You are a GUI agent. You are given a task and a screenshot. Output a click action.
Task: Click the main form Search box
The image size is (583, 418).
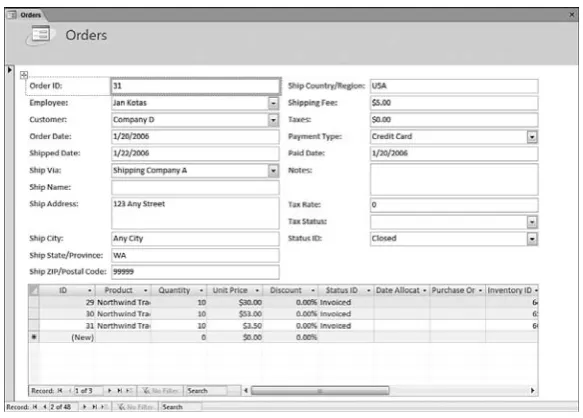pyautogui.click(x=181, y=407)
